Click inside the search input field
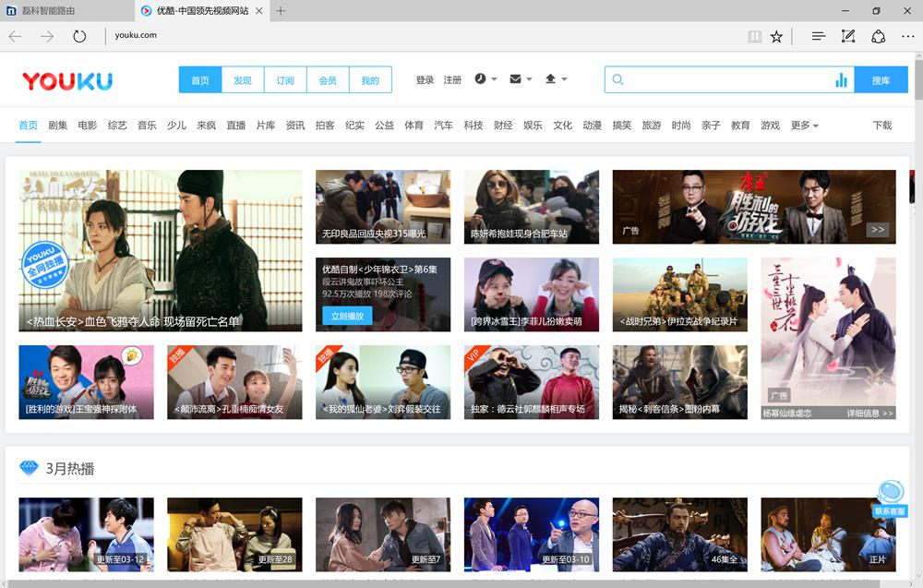This screenshot has width=923, height=588. coord(720,80)
